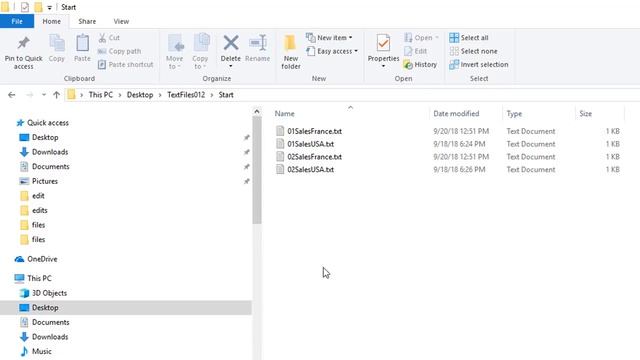Click the navigation pane scrollbar thumb
The image size is (640, 360).
pos(256,171)
